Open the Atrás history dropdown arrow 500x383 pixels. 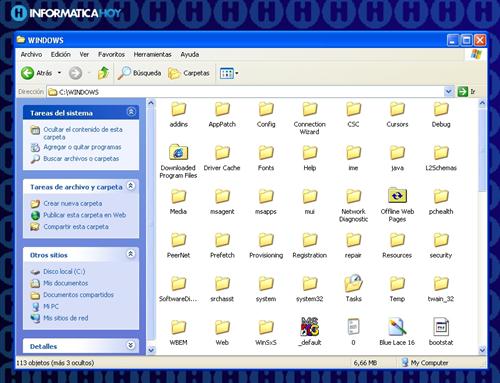coord(60,73)
